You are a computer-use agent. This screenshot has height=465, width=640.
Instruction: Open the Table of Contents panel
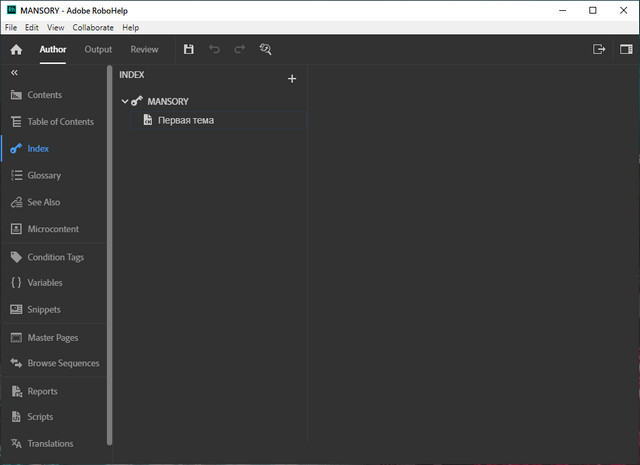pos(60,122)
